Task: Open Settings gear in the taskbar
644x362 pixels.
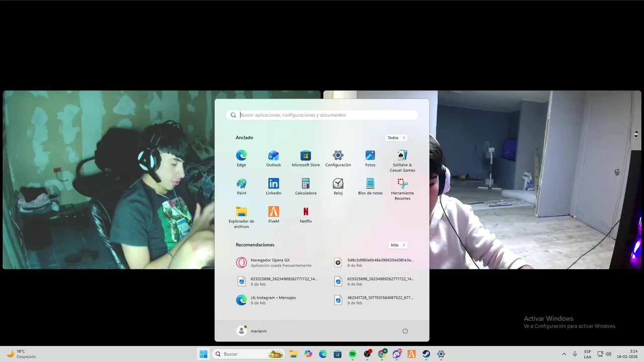Action: click(441, 354)
